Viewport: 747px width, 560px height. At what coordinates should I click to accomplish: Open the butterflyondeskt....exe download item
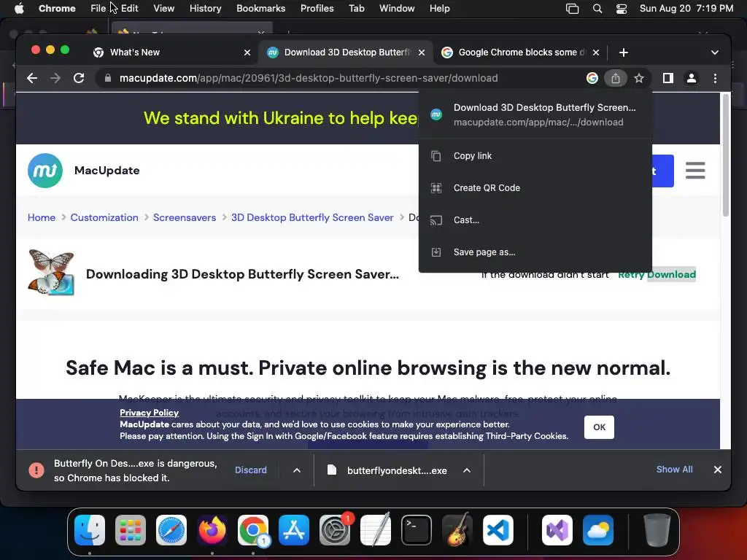point(388,470)
